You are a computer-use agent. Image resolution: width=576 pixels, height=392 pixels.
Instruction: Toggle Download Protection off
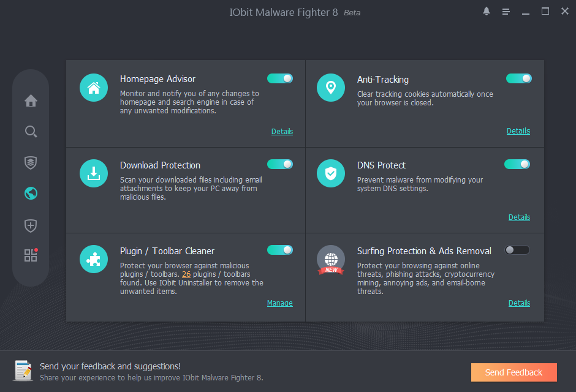(x=280, y=164)
